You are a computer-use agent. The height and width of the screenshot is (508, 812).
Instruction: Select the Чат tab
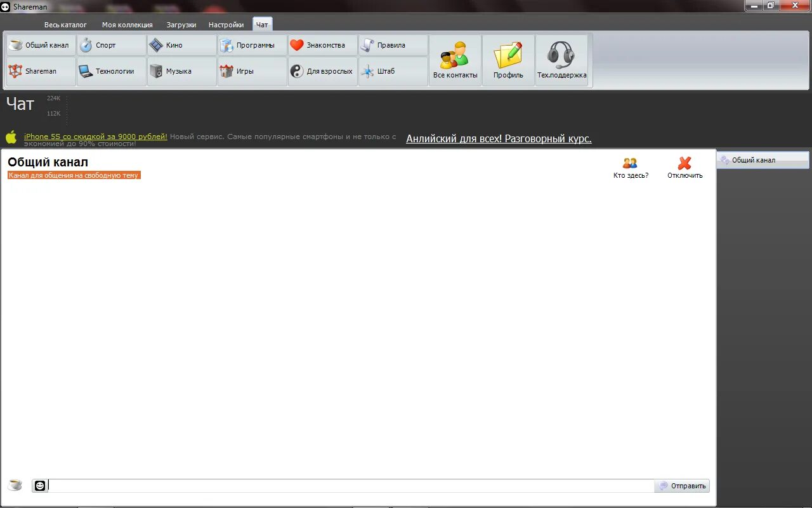point(262,25)
